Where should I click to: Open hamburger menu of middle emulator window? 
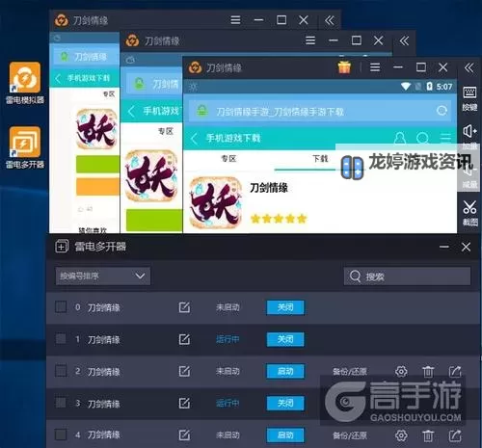pos(310,40)
